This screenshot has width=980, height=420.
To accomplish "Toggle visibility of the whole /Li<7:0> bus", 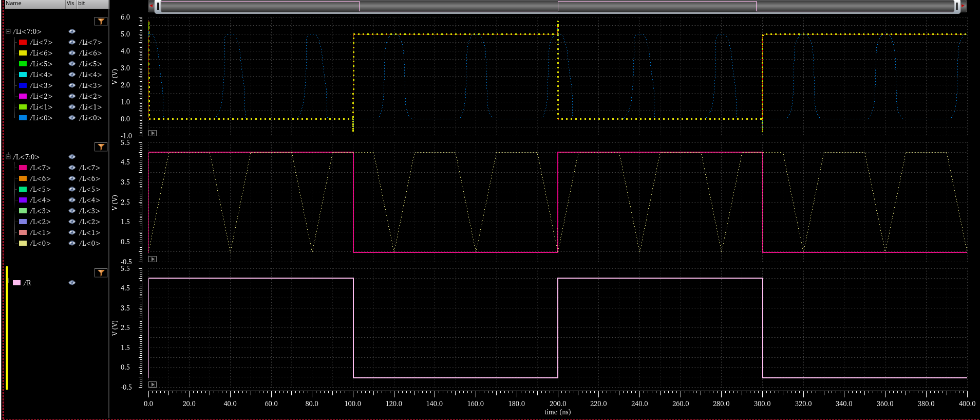I will pyautogui.click(x=72, y=31).
